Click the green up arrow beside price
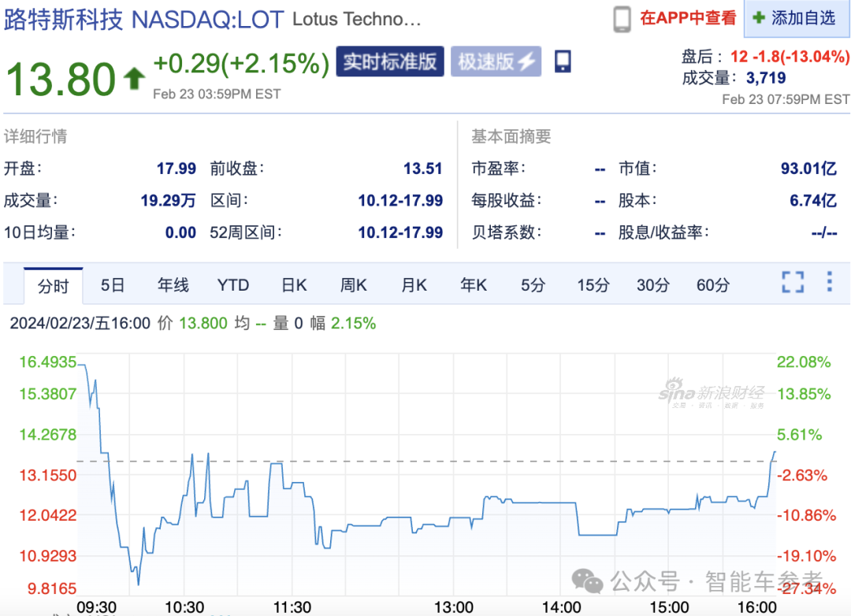This screenshot has height=616, width=851. pyautogui.click(x=134, y=79)
